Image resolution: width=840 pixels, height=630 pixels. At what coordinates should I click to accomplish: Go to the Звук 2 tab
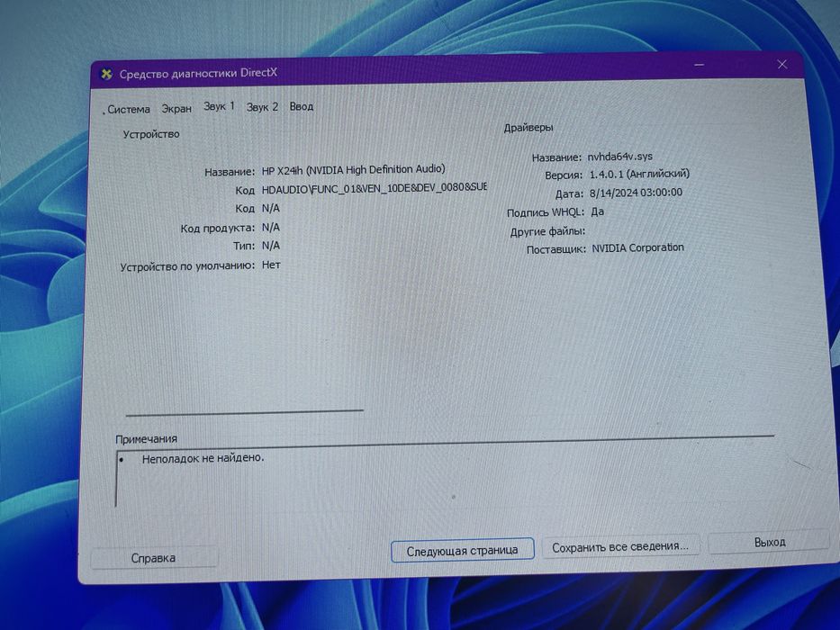click(263, 106)
